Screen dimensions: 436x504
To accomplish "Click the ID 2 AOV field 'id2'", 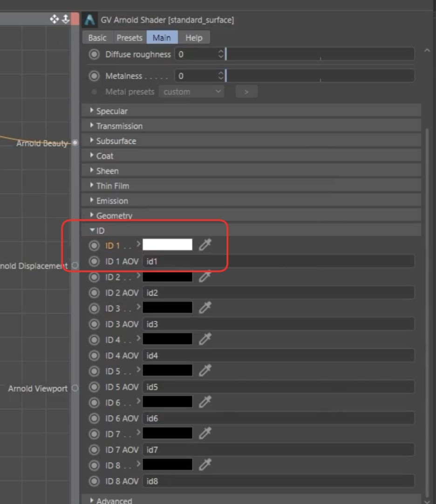I will [279, 293].
